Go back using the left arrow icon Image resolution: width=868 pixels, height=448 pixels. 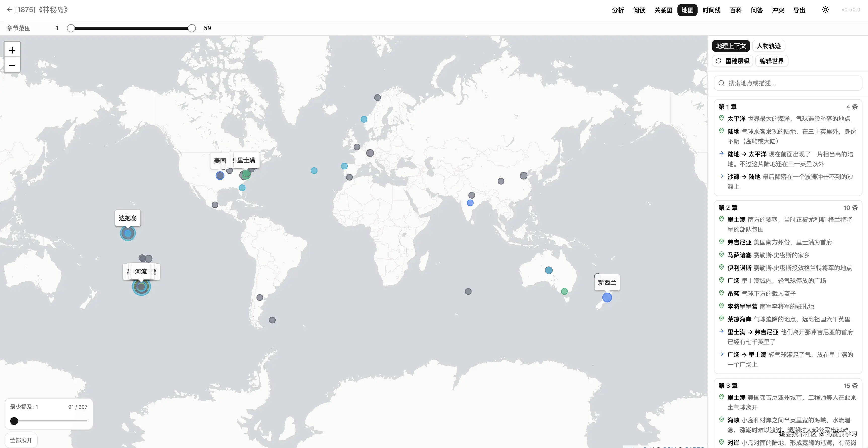click(x=9, y=10)
